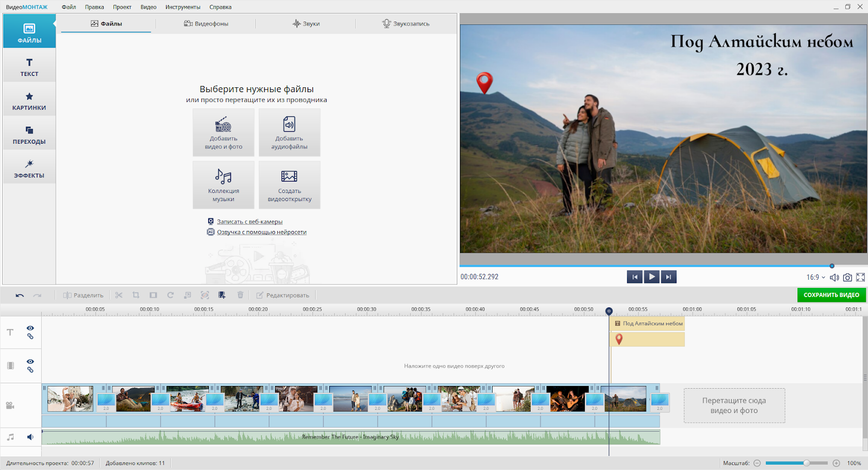Viewport: 868px width, 470px height.
Task: Select the crop tool icon
Action: tap(136, 295)
